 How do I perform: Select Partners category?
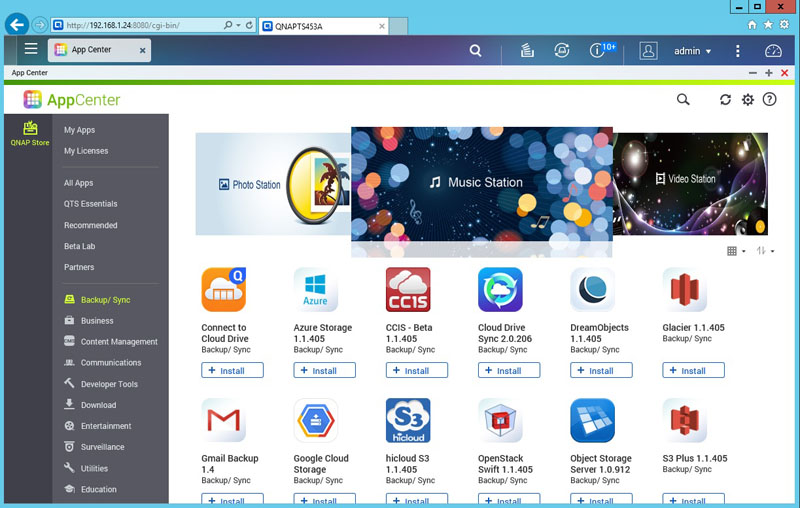pos(79,267)
